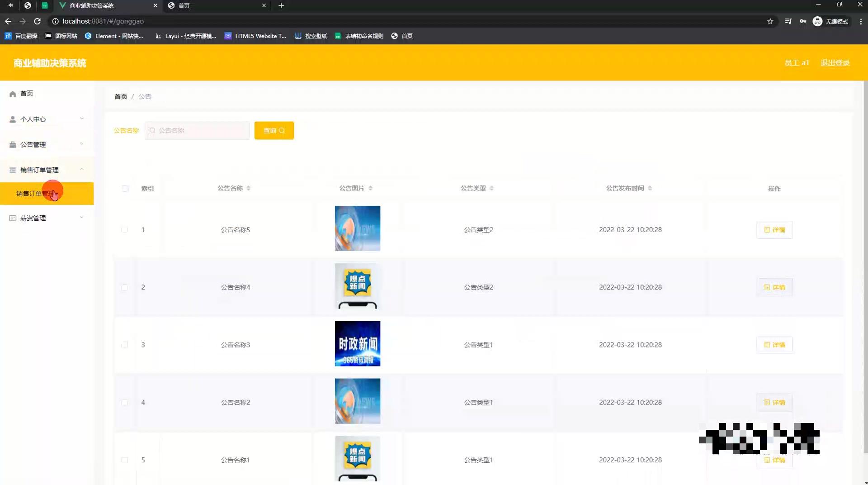
Task: Reload the page with refresh icon
Action: pyautogui.click(x=38, y=21)
